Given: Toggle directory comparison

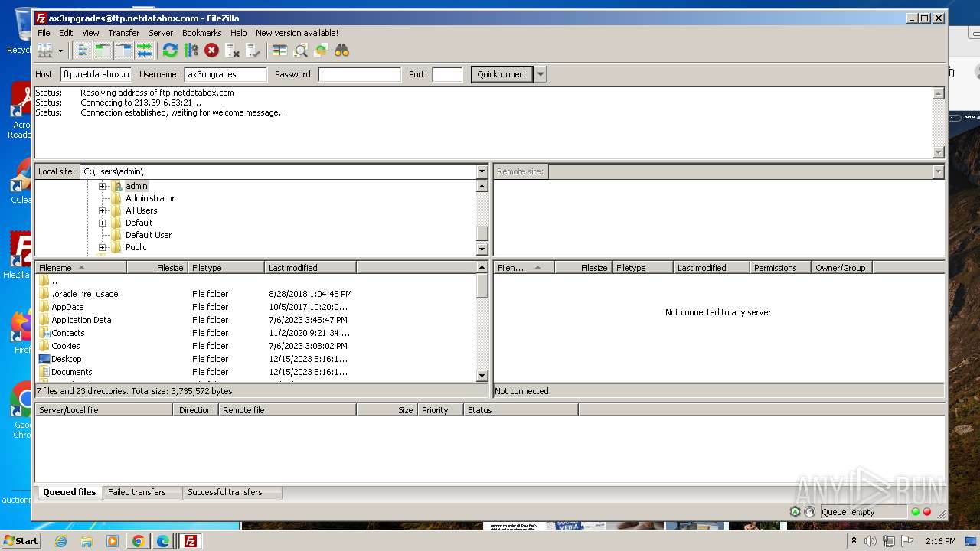Looking at the screenshot, I should pyautogui.click(x=300, y=51).
